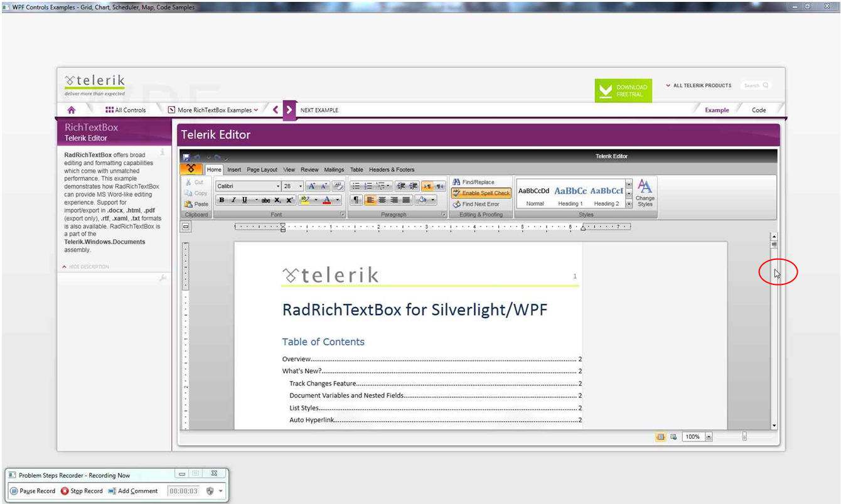841x504 pixels.
Task: Open the Table ribbon tab
Action: pyautogui.click(x=356, y=169)
